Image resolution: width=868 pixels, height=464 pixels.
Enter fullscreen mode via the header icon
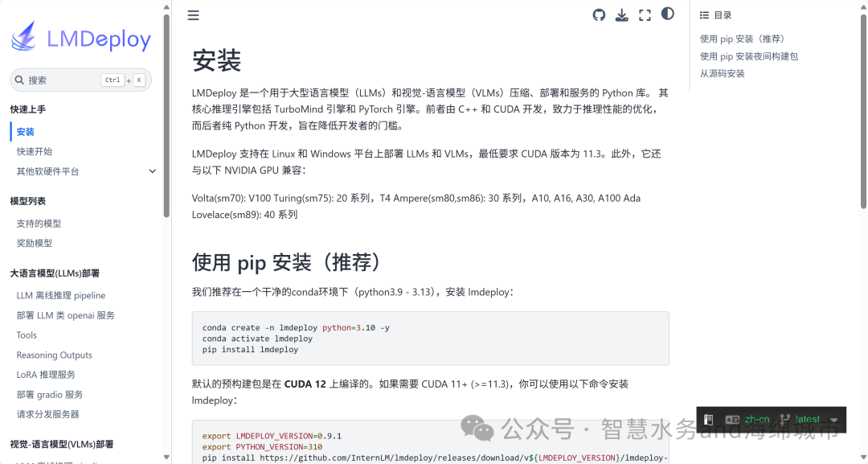645,14
